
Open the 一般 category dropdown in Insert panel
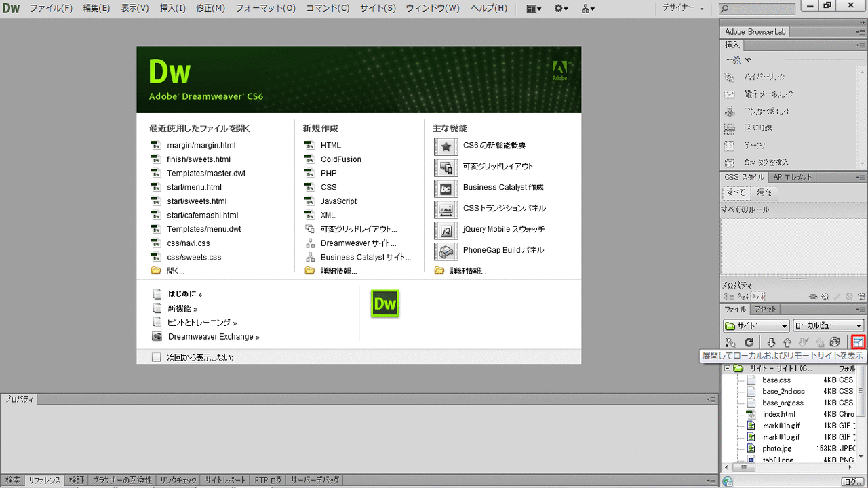tap(738, 60)
